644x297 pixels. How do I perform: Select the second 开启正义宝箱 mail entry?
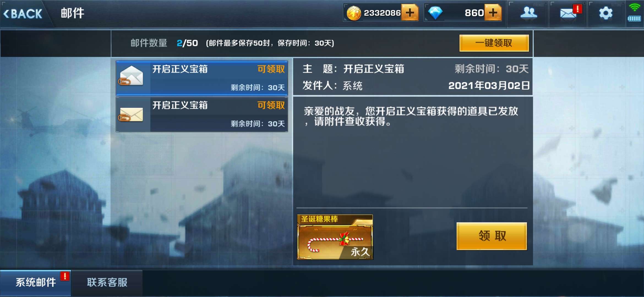click(202, 114)
